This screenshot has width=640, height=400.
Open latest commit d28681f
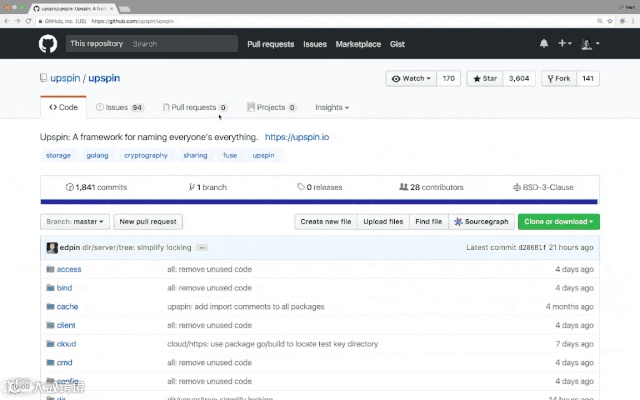point(532,248)
